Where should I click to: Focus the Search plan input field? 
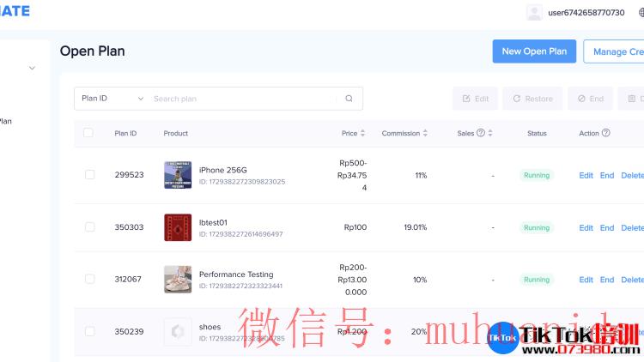coord(245,99)
